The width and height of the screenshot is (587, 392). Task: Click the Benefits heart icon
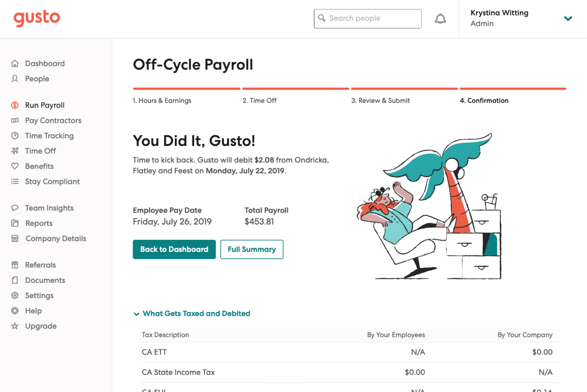15,166
